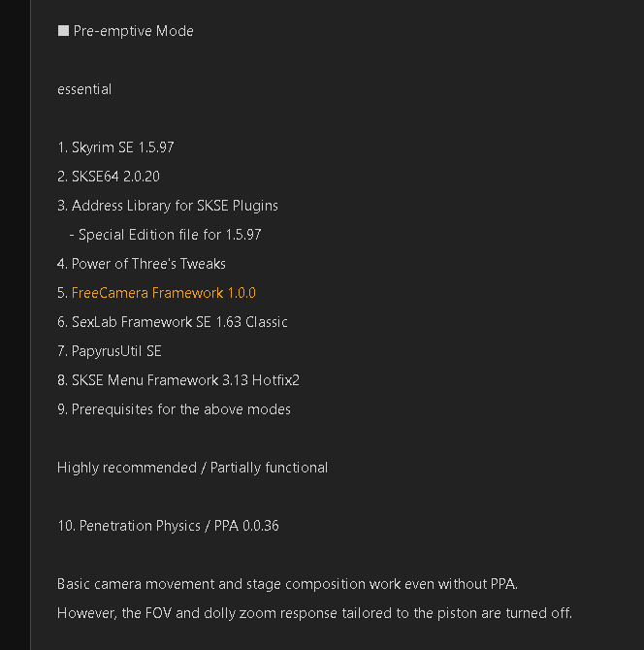Click the FOV and dolly zoom sentence
644x650 pixels.
coord(314,613)
